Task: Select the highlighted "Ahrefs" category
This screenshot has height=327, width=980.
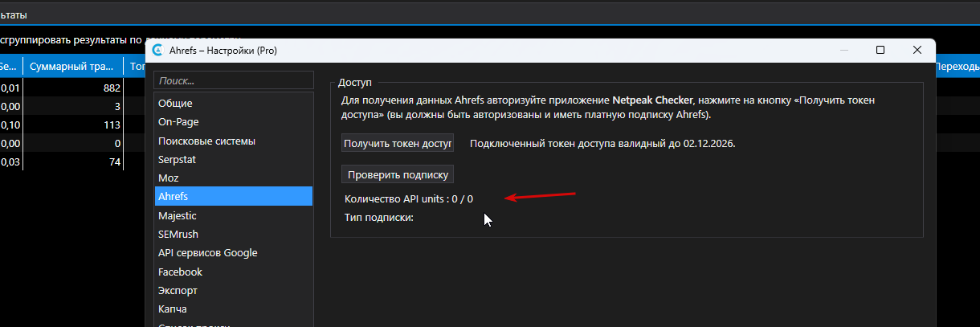Action: coord(234,196)
